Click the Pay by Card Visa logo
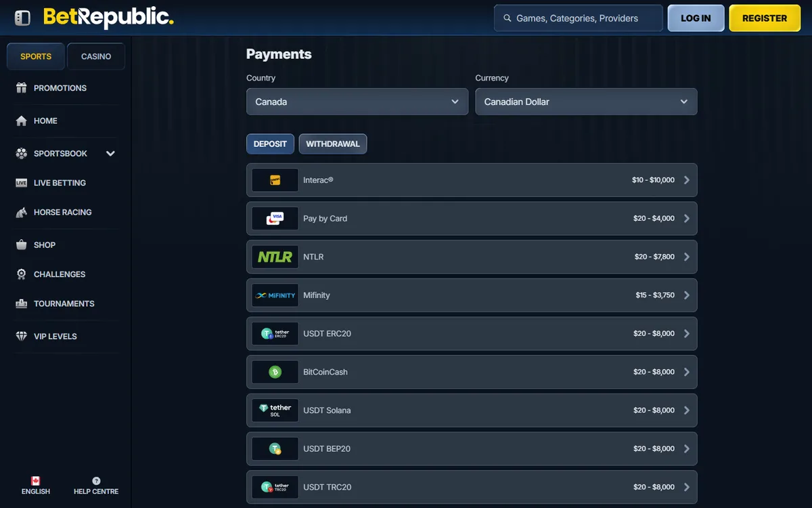 275,218
